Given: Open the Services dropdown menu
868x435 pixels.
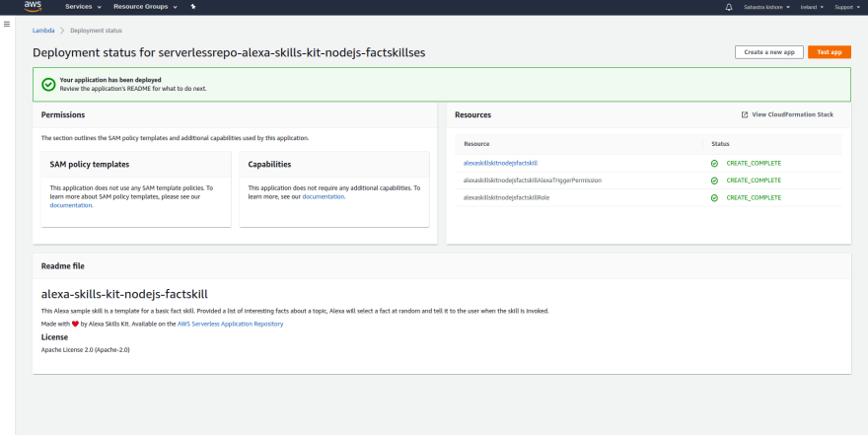Looking at the screenshot, I should click(x=83, y=7).
